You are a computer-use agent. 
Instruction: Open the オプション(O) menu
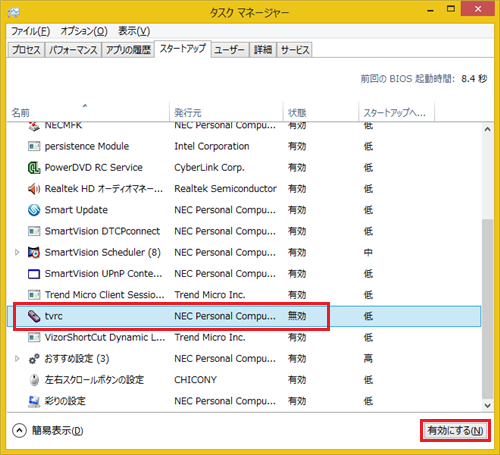pyautogui.click(x=84, y=31)
